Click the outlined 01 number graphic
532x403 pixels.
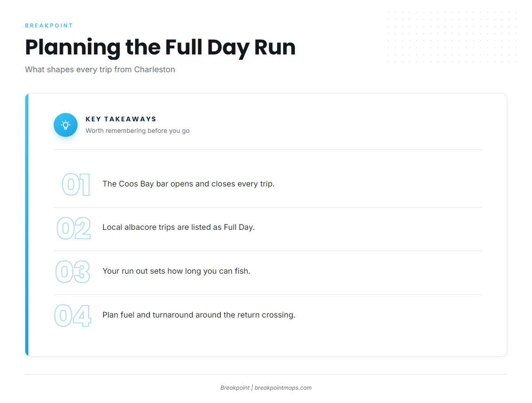click(76, 185)
